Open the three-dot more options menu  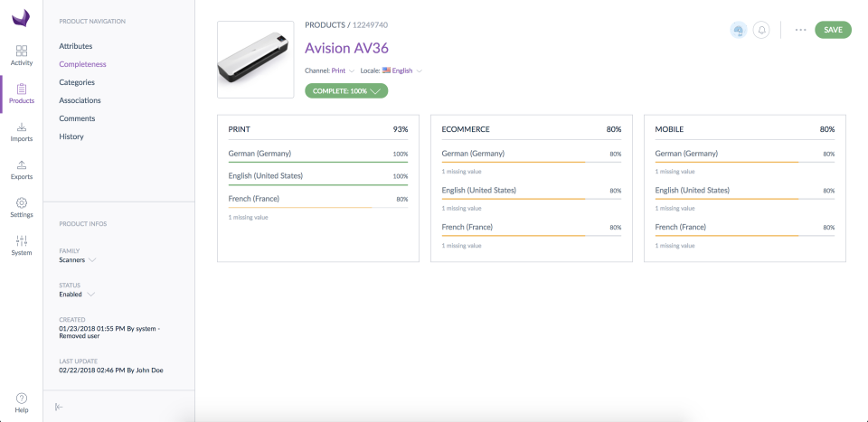[x=800, y=30]
